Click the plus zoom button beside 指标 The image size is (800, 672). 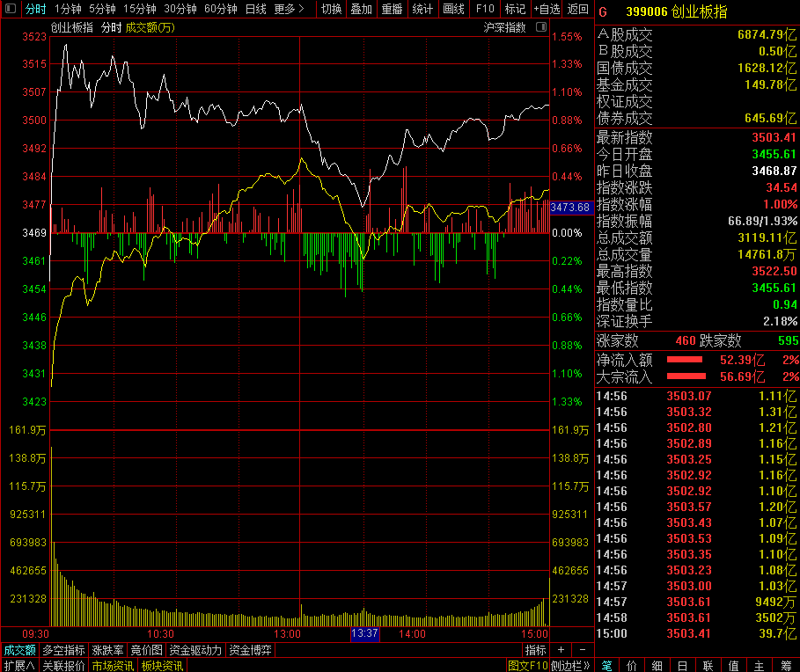click(x=561, y=650)
